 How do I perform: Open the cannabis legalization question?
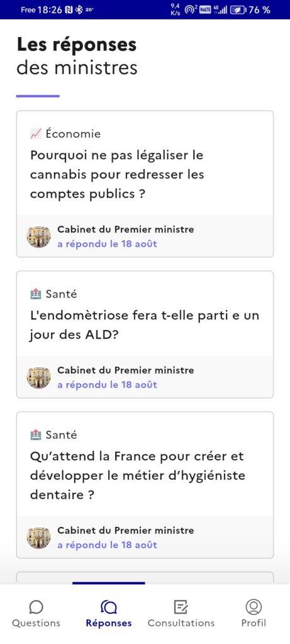117,175
